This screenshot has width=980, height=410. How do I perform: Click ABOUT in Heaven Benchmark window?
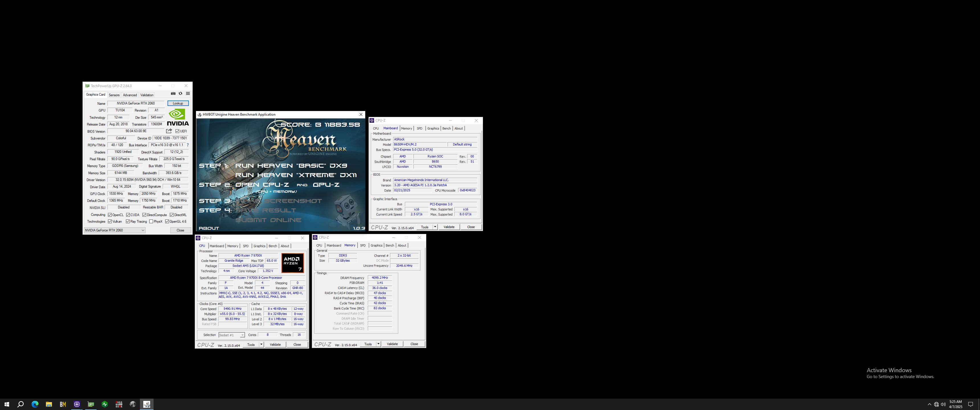click(209, 228)
